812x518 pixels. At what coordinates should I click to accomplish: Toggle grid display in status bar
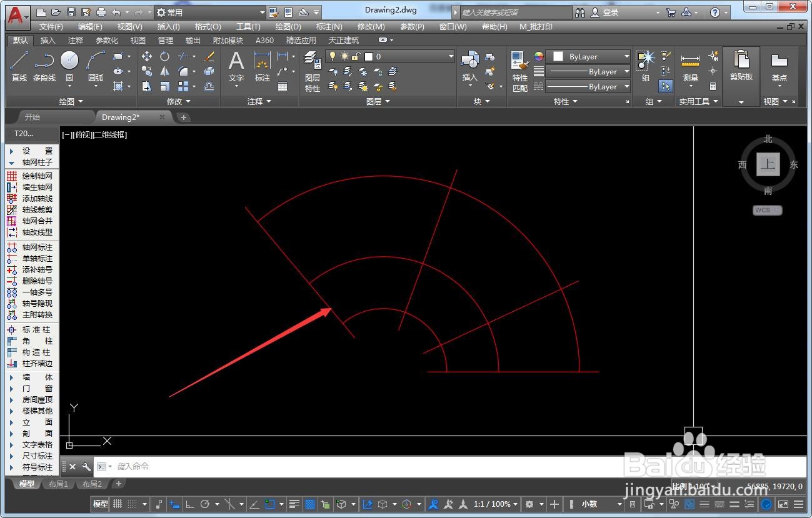click(x=117, y=504)
